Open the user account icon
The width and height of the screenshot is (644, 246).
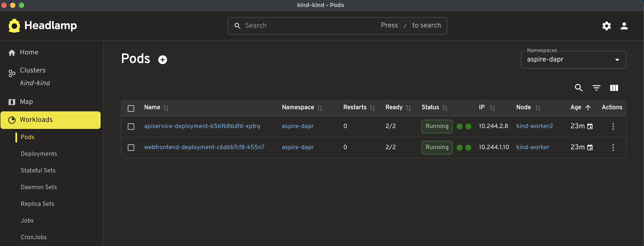pos(624,26)
